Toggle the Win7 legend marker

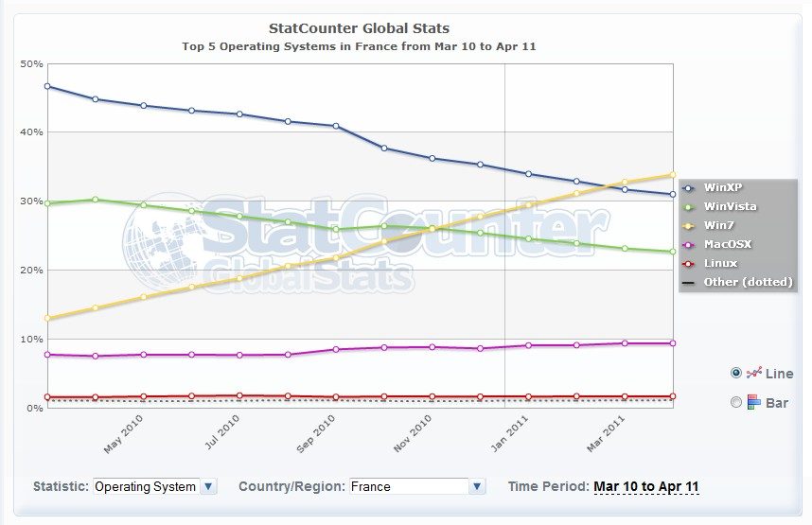point(689,225)
